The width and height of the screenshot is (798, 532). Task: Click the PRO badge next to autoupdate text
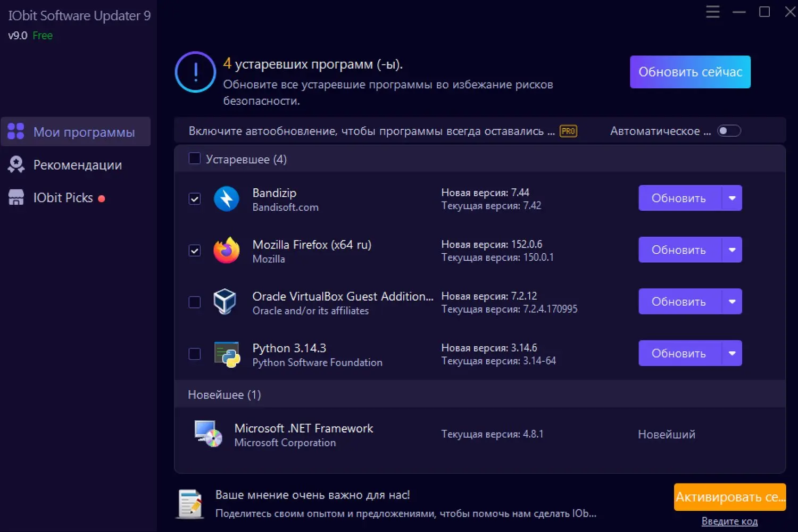pyautogui.click(x=568, y=131)
